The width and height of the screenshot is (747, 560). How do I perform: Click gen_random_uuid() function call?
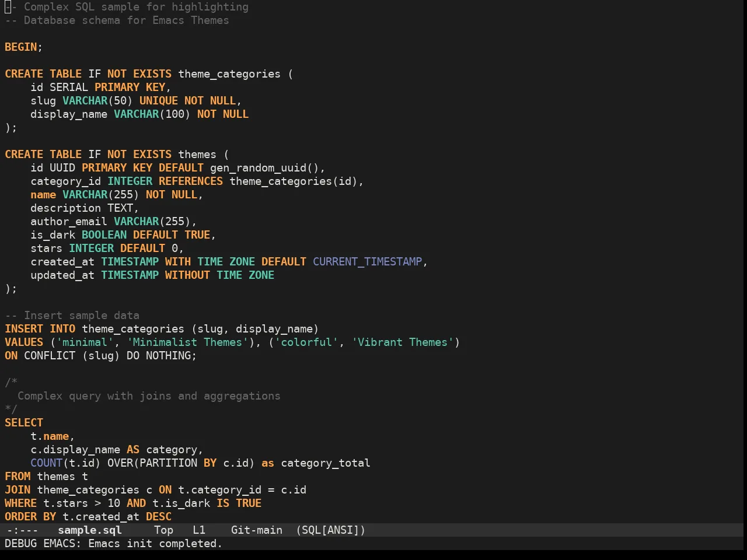(x=264, y=168)
